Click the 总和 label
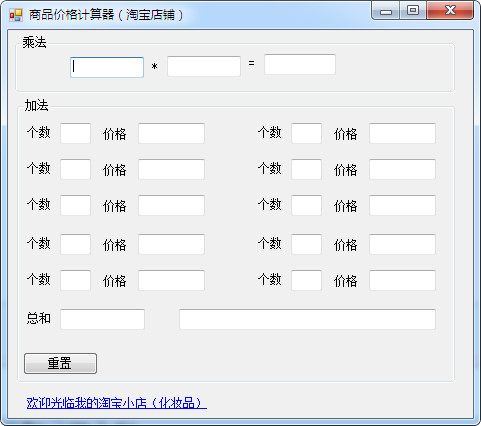 click(x=39, y=318)
